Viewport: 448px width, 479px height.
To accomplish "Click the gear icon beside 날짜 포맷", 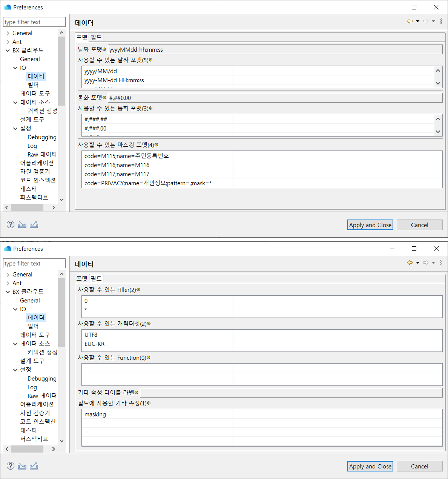I will (104, 49).
